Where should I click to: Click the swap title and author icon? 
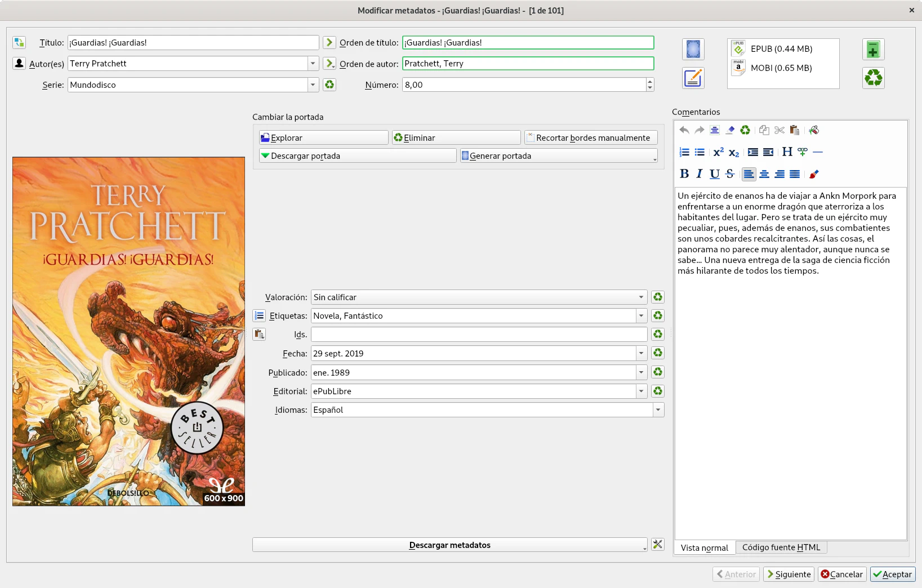19,42
